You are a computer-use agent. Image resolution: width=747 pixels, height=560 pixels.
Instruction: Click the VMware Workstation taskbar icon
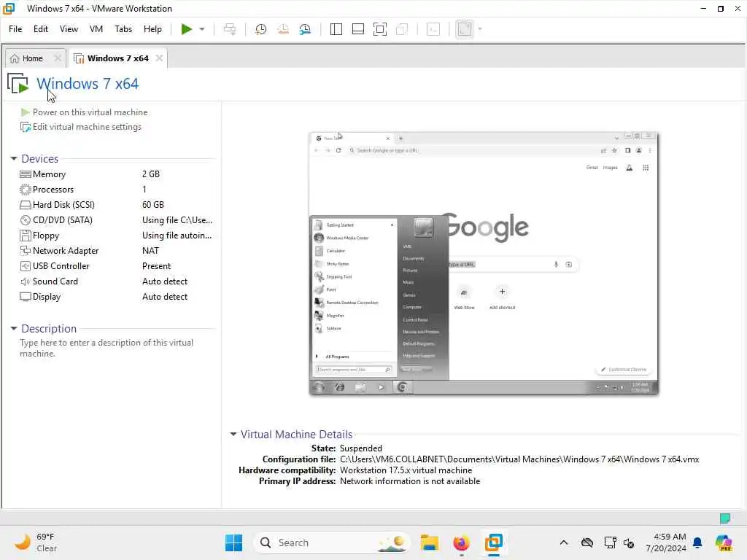[x=493, y=542]
